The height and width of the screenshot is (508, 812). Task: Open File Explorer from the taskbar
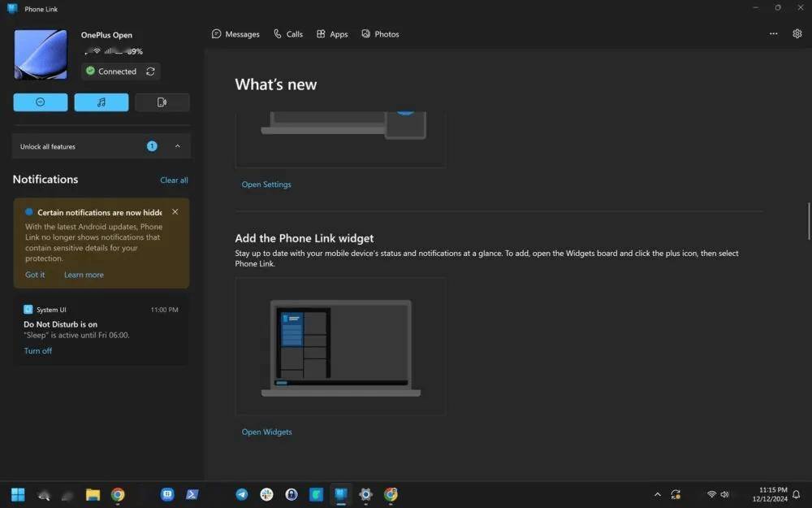93,494
